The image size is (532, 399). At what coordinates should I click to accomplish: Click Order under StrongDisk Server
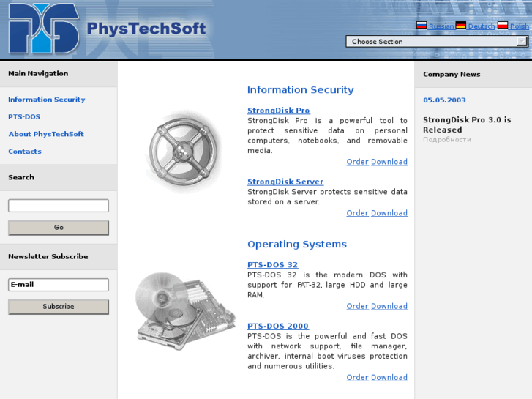click(x=357, y=213)
